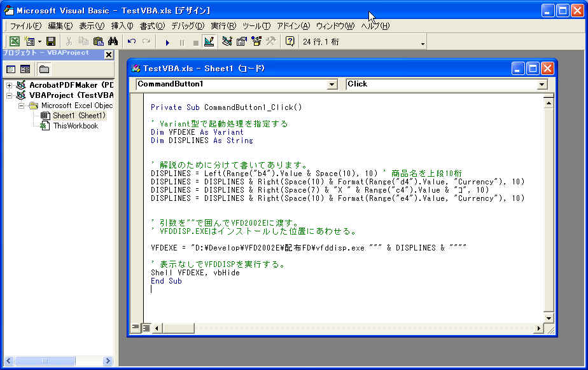588x370 pixels.
Task: Expand the AcrobatPDFMaker project node
Action: coord(9,85)
